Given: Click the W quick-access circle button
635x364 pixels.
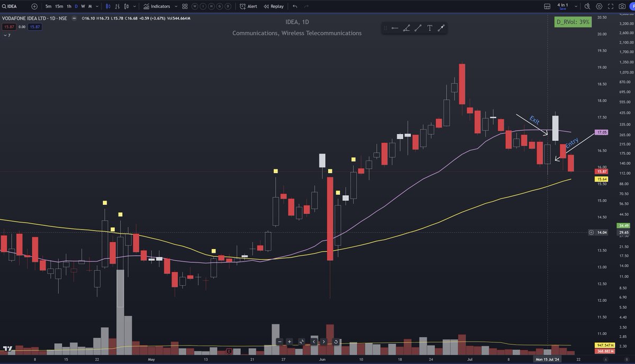Looking at the screenshot, I should click(195, 6).
